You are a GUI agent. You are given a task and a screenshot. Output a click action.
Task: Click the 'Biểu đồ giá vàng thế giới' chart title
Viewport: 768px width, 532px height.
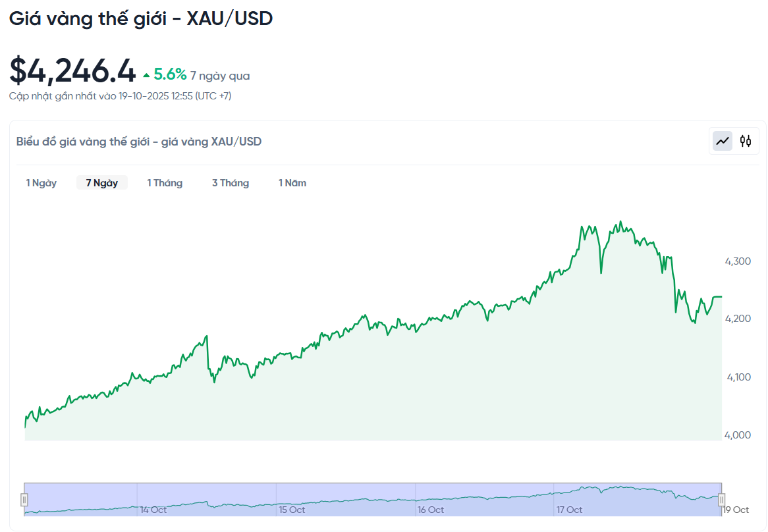(x=139, y=142)
